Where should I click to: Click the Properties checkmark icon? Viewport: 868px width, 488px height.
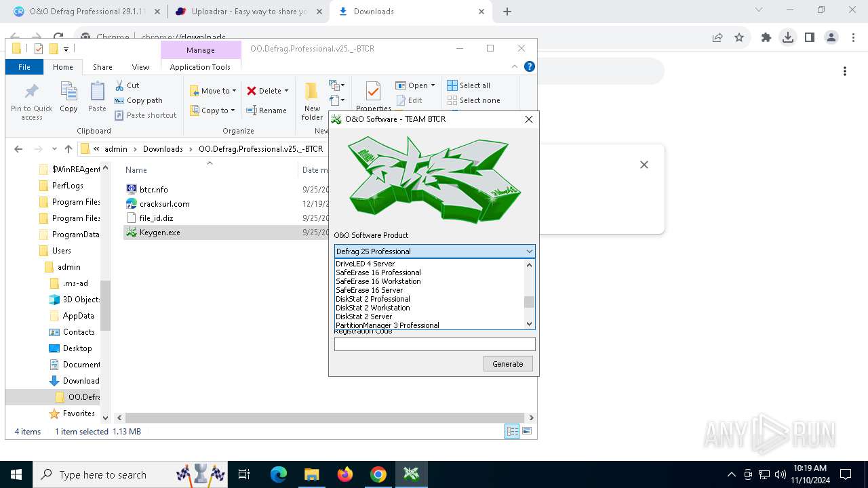click(373, 91)
